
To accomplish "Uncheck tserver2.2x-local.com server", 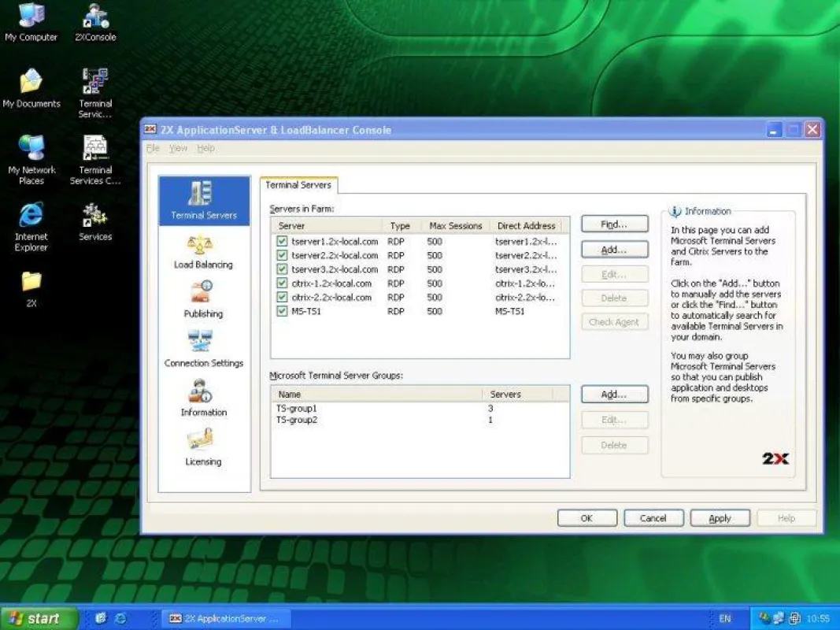I will (x=282, y=255).
